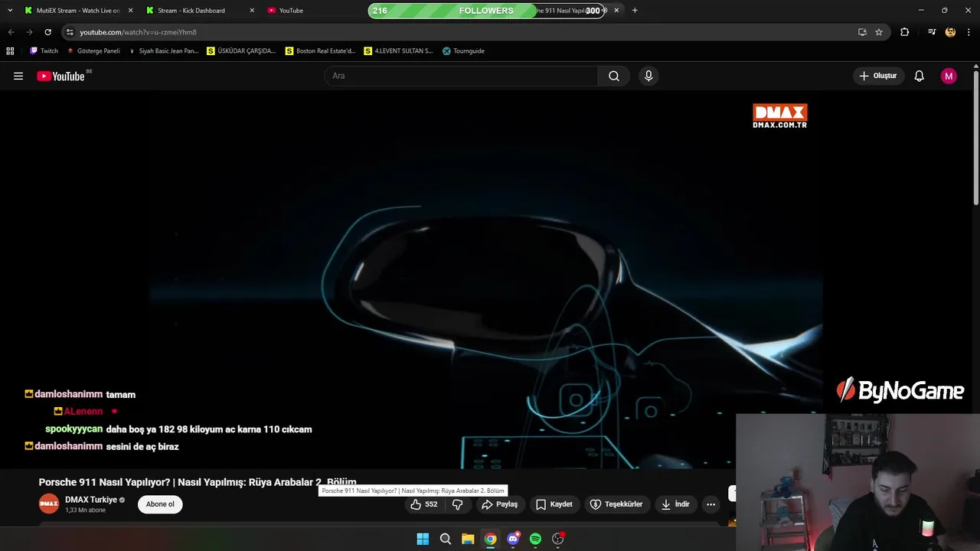Viewport: 980px width, 551px height.
Task: Open Boston Real Estate'd... bookmark
Action: coord(320,51)
